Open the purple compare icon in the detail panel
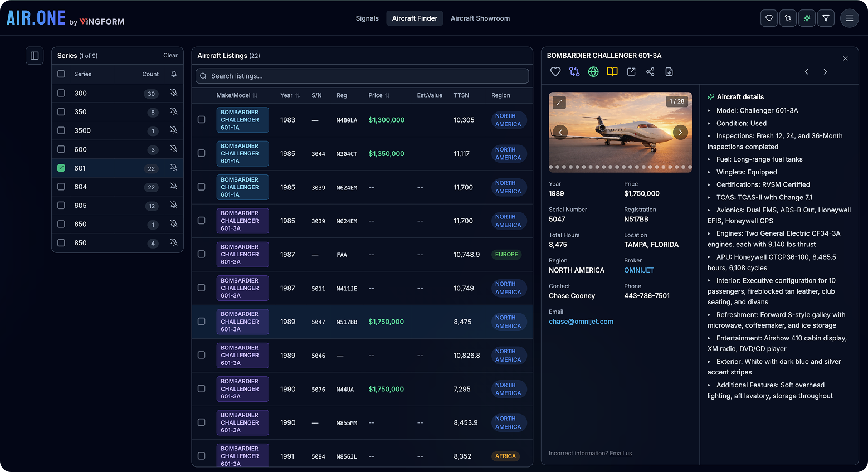This screenshot has width=868, height=472. click(x=574, y=71)
